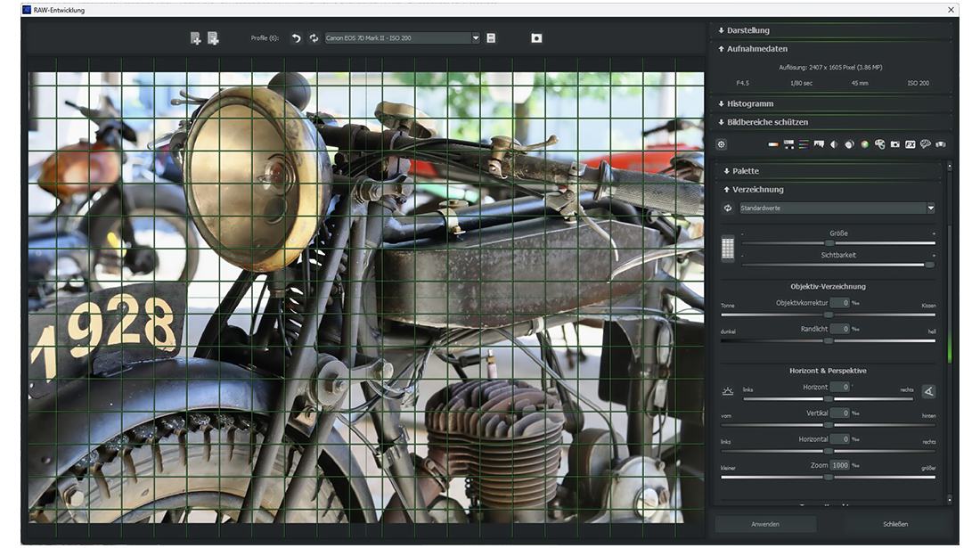Screen dimensions: 980x548
Task: Open the FX effects module icon
Action: tap(911, 144)
